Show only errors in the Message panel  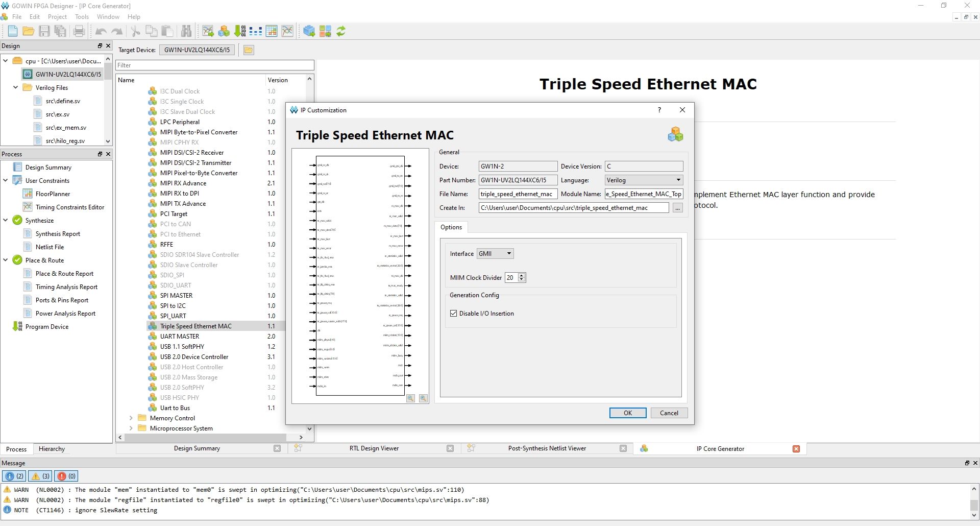click(66, 475)
